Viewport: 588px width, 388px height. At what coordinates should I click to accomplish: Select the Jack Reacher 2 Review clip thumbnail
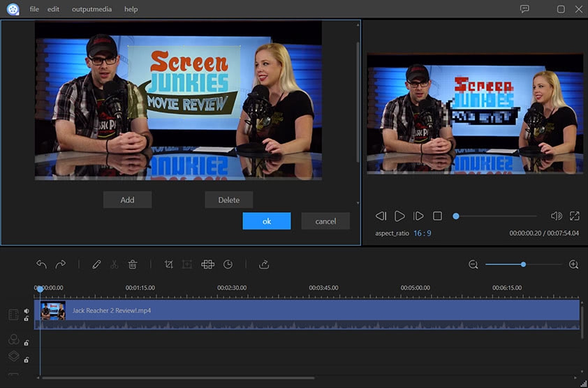click(x=53, y=311)
